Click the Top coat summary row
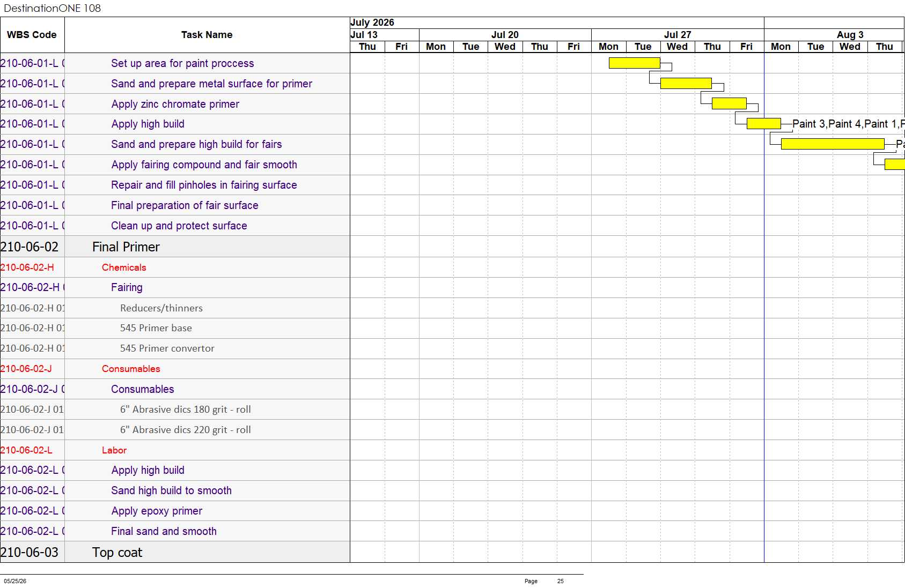Viewport: 905px width, 588px height. [x=175, y=552]
